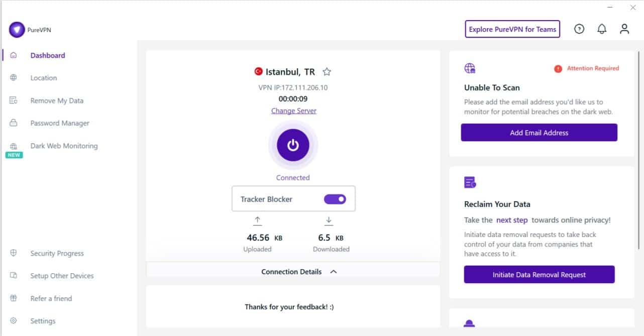Click the PureVPN logo icon
This screenshot has height=336, width=644.
(17, 30)
